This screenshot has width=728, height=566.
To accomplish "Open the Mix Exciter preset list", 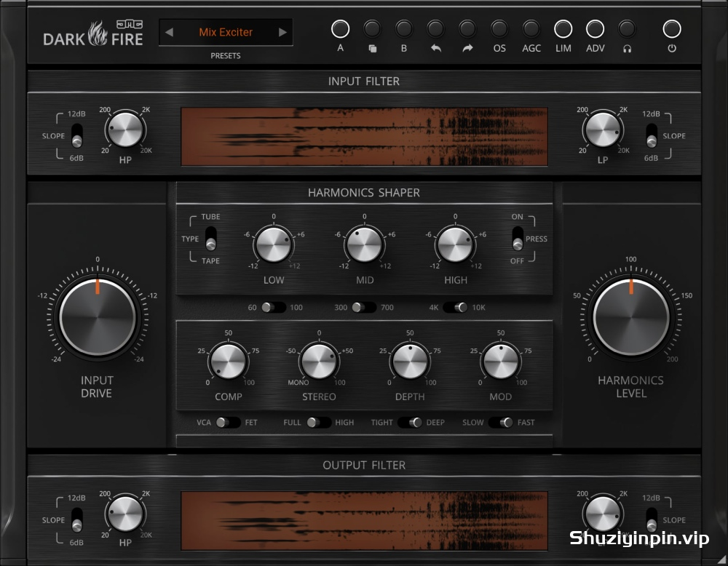I will (x=226, y=32).
